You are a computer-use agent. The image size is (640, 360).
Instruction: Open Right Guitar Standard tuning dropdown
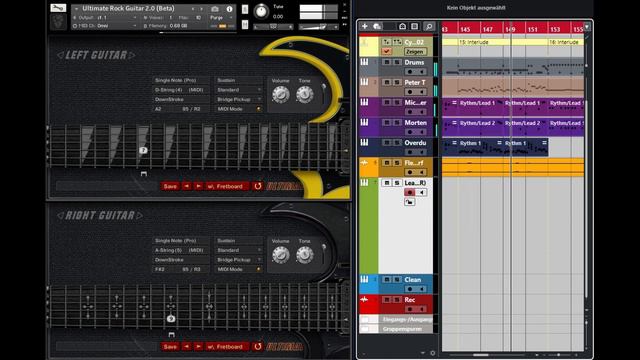click(239, 250)
